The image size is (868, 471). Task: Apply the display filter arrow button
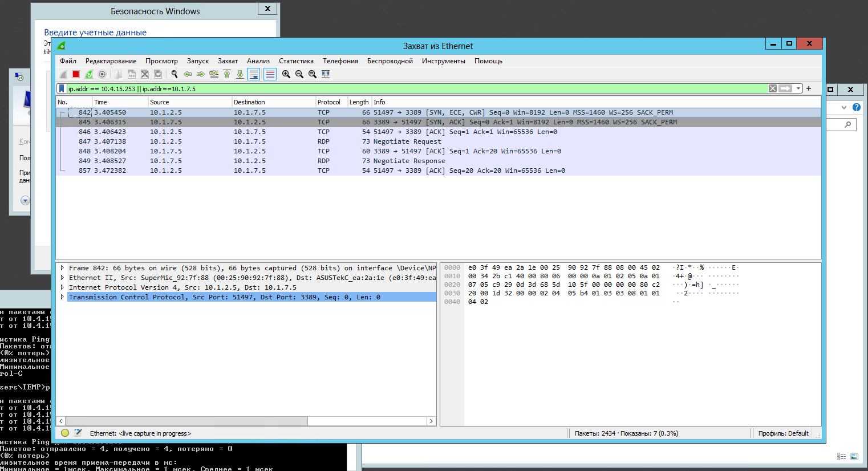(x=786, y=88)
